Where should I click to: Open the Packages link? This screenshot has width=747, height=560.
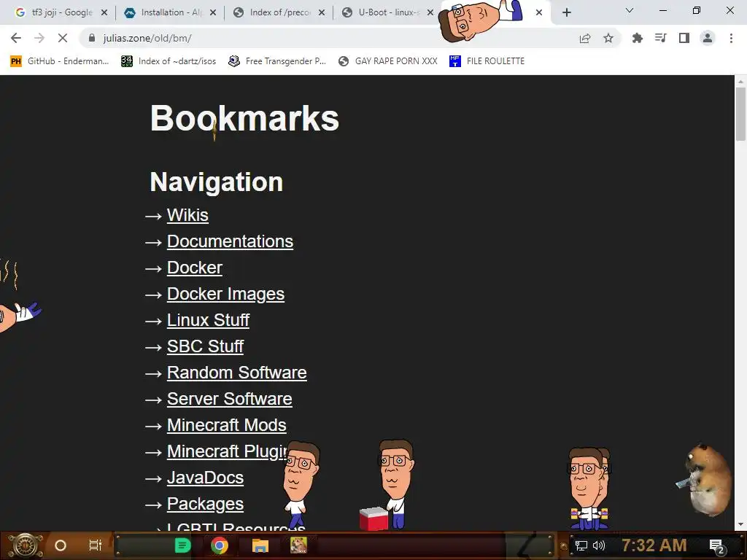(205, 504)
